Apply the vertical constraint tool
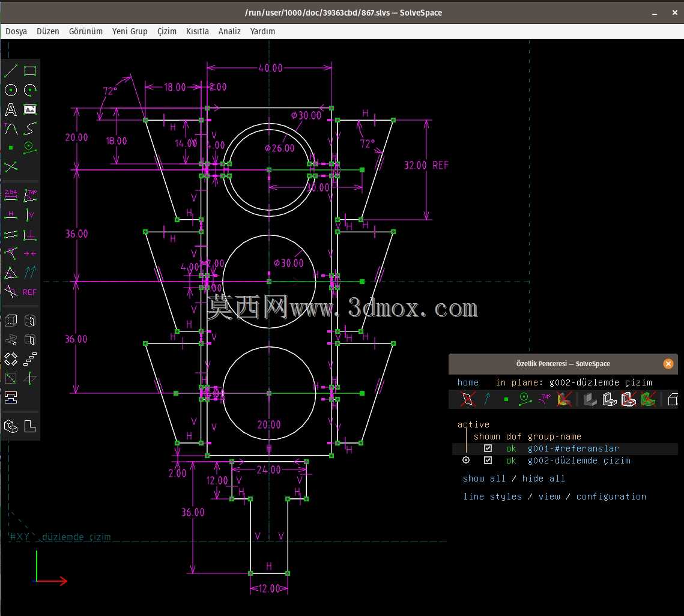The width and height of the screenshot is (684, 616). (x=30, y=215)
